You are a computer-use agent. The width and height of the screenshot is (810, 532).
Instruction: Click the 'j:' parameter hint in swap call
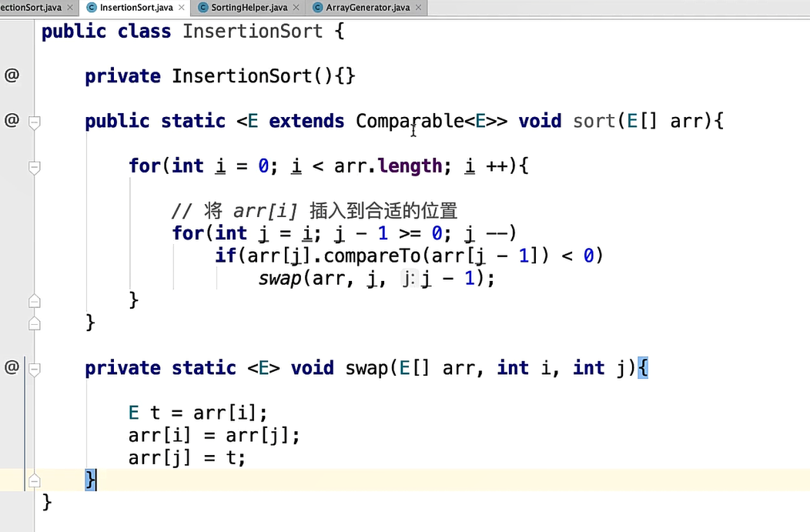[x=409, y=279]
